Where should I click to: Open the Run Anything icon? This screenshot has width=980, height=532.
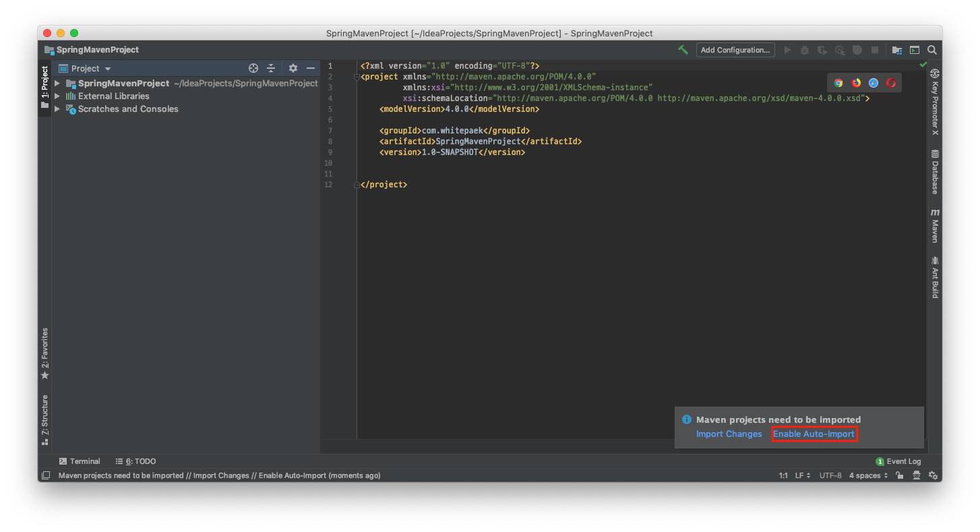point(915,50)
